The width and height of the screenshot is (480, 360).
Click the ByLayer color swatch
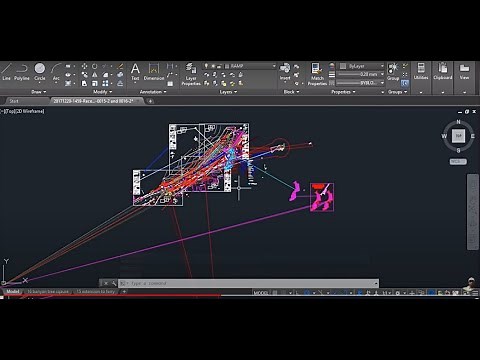pyautogui.click(x=343, y=66)
